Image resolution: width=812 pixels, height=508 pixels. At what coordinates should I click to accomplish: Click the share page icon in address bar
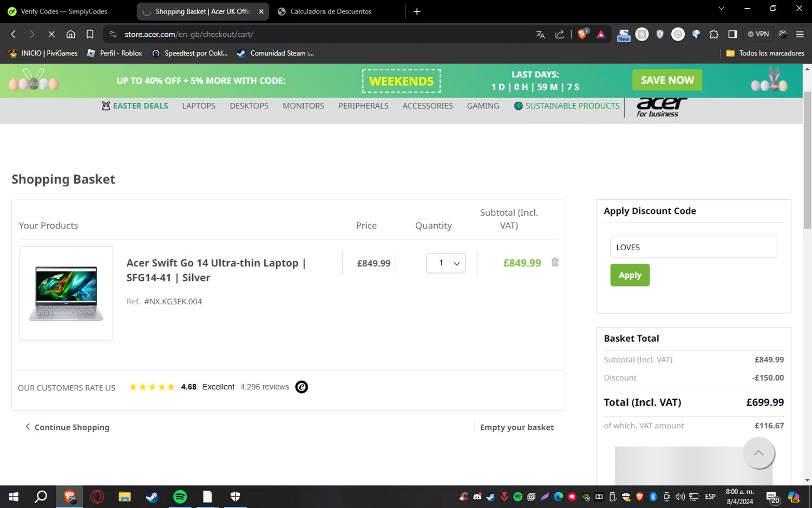pyautogui.click(x=559, y=34)
